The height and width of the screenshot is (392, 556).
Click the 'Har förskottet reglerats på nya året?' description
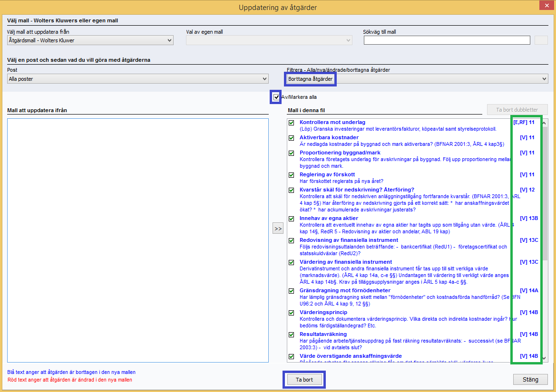click(x=341, y=182)
